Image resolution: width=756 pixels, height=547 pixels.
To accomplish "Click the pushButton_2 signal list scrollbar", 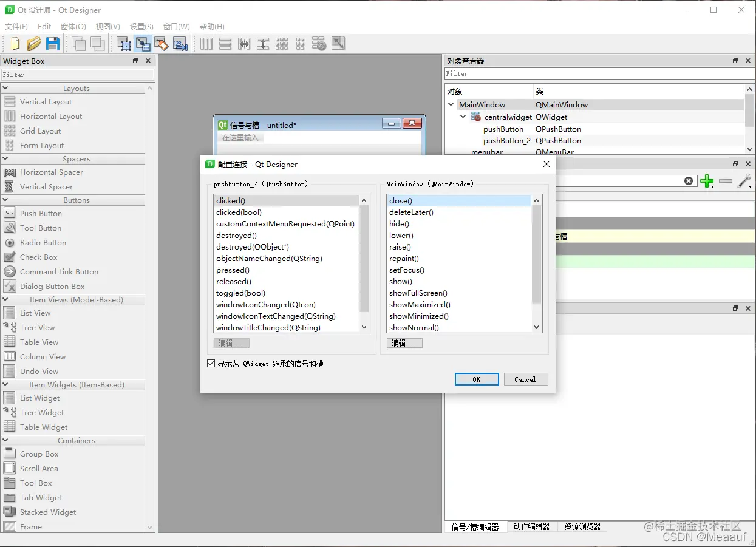I will (364, 264).
